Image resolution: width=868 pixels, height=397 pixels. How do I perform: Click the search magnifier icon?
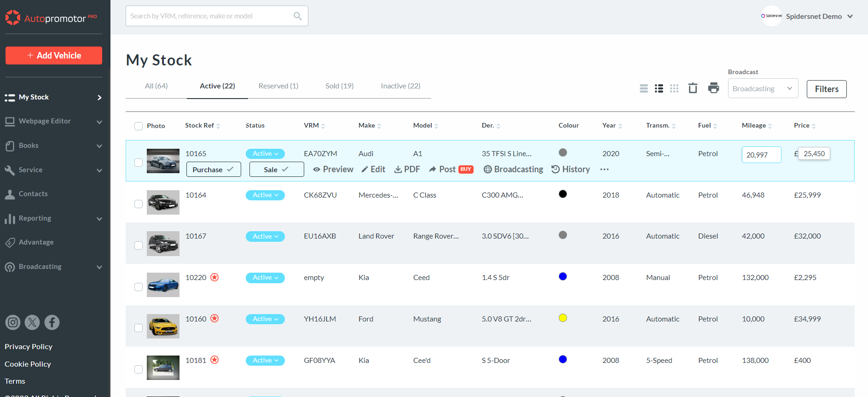pos(298,16)
